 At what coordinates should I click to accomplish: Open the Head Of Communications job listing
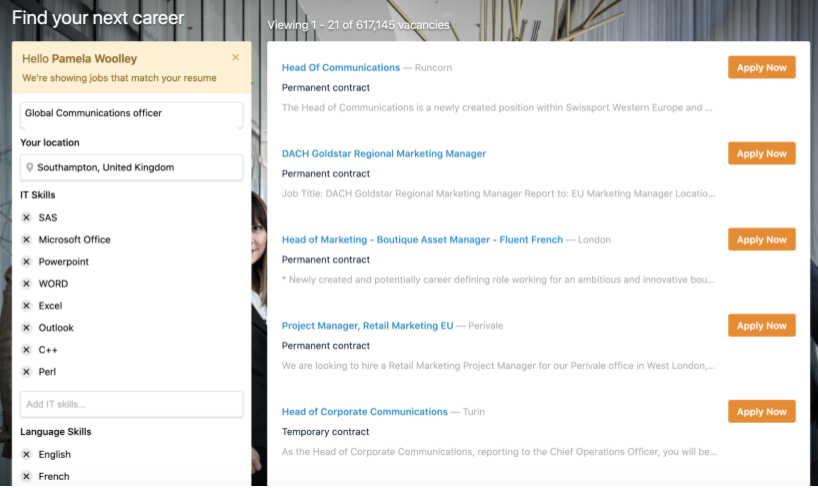(x=341, y=68)
